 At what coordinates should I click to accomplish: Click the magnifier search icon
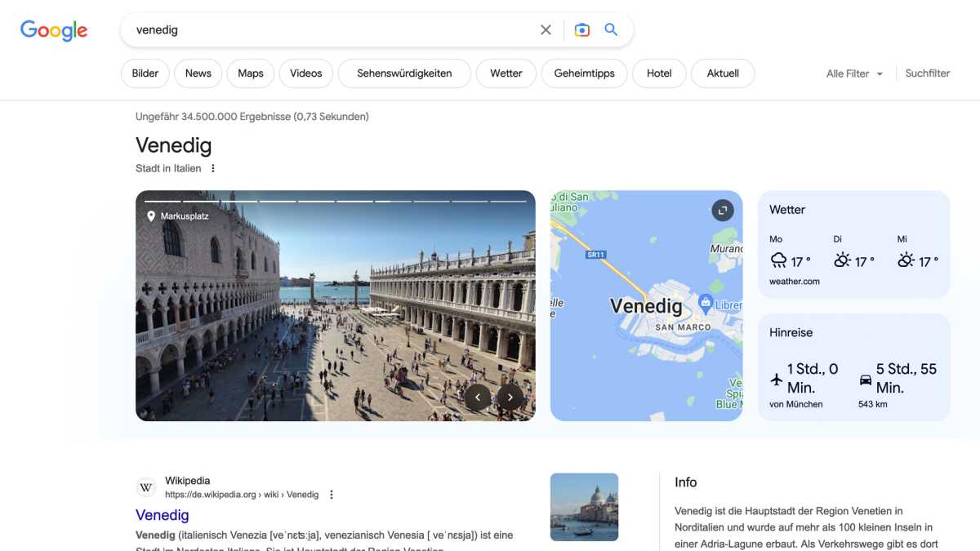[611, 30]
